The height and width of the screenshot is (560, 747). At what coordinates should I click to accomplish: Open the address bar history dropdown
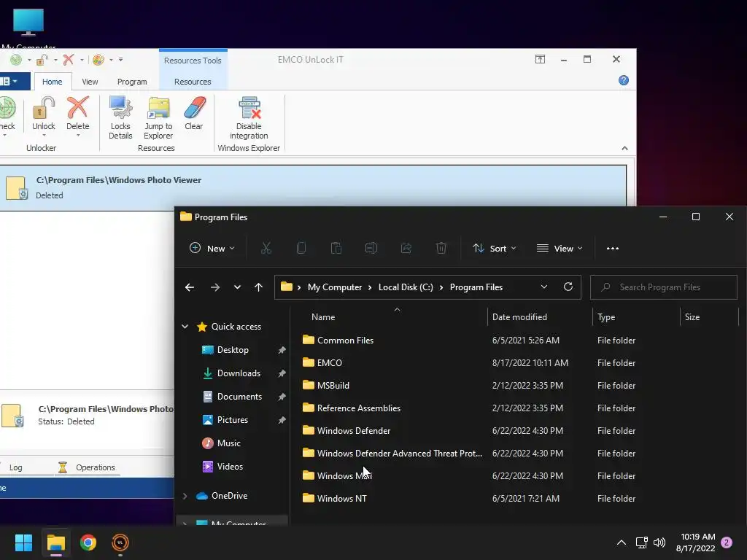tap(544, 287)
